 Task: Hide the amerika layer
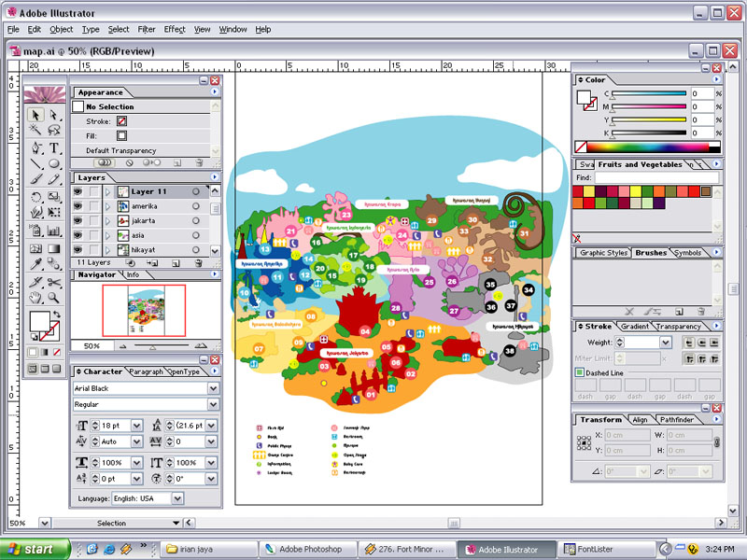(x=78, y=206)
